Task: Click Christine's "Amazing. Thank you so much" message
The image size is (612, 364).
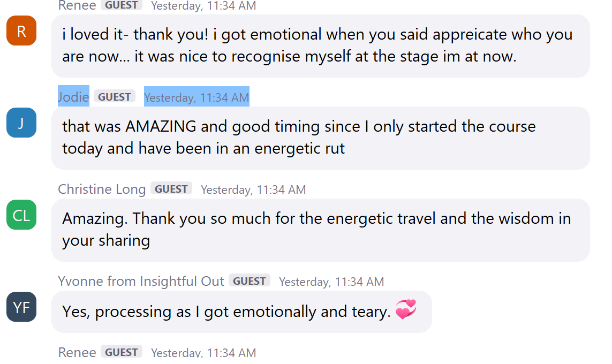Action: pyautogui.click(x=320, y=230)
